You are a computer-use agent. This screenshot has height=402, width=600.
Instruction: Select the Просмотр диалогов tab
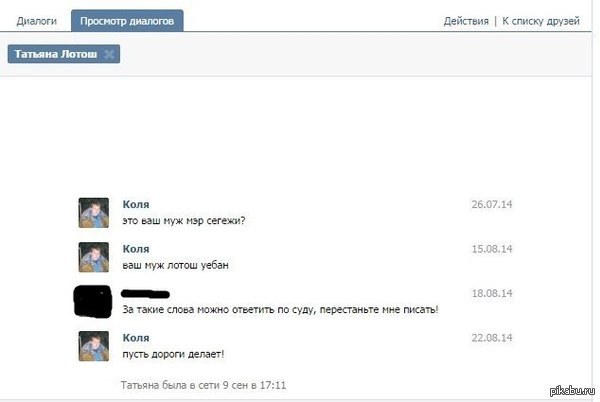(127, 20)
